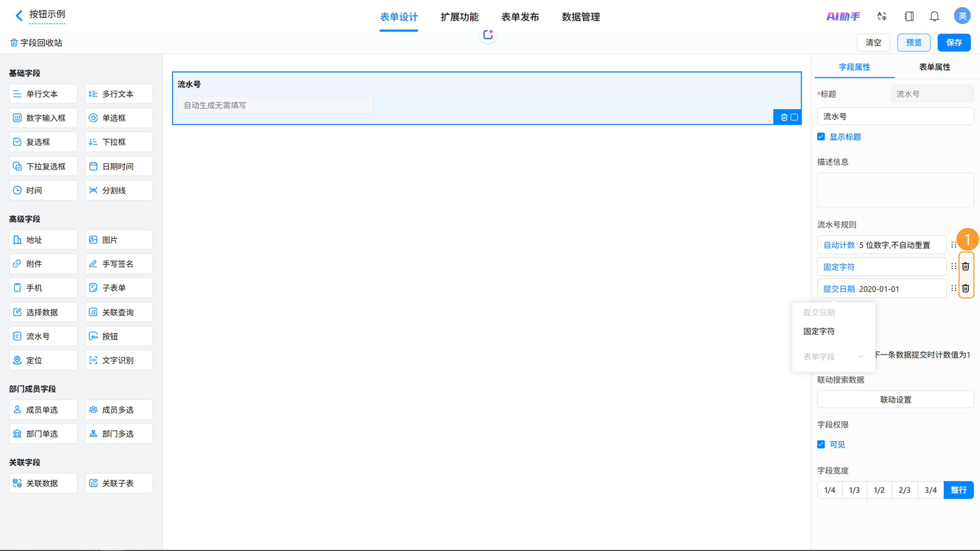Click the 保存 button

[954, 43]
